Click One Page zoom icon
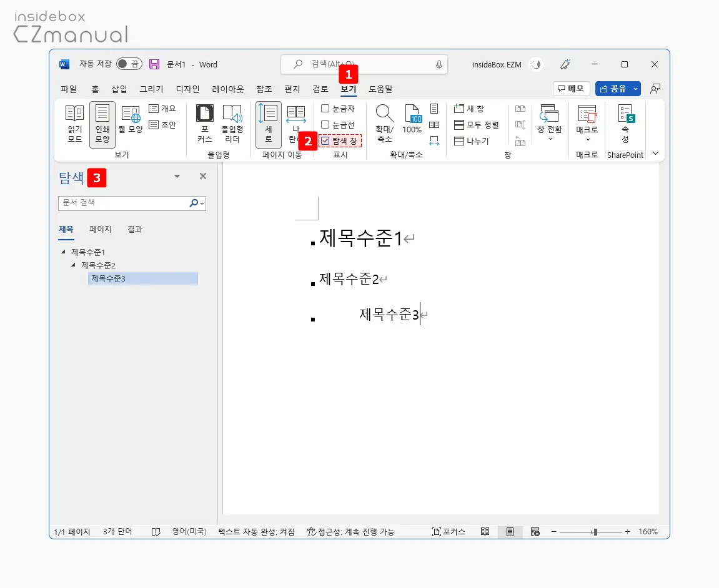Image resolution: width=719 pixels, height=588 pixels. tap(434, 109)
